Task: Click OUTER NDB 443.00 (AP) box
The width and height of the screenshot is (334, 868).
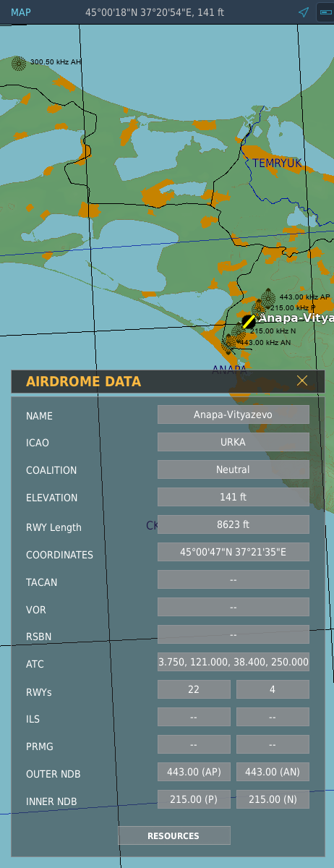Action: 194,772
